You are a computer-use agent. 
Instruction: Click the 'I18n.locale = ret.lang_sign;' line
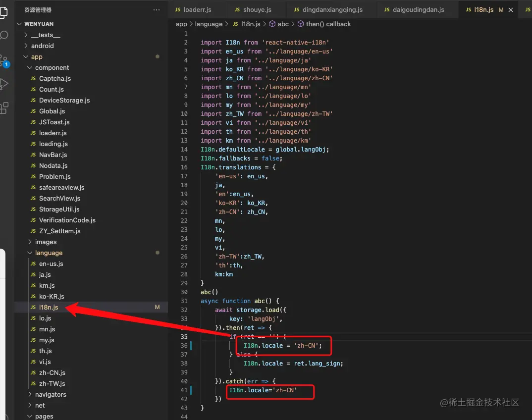[293, 364]
